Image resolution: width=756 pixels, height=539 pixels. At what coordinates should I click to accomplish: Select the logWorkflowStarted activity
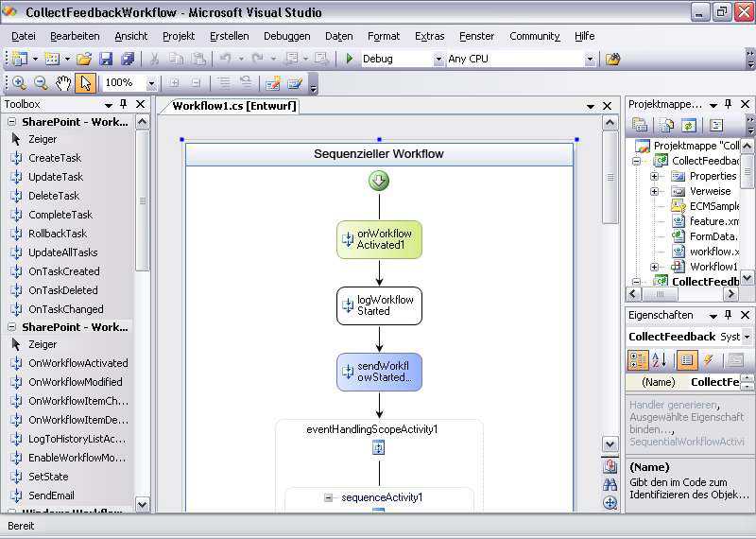point(379,305)
